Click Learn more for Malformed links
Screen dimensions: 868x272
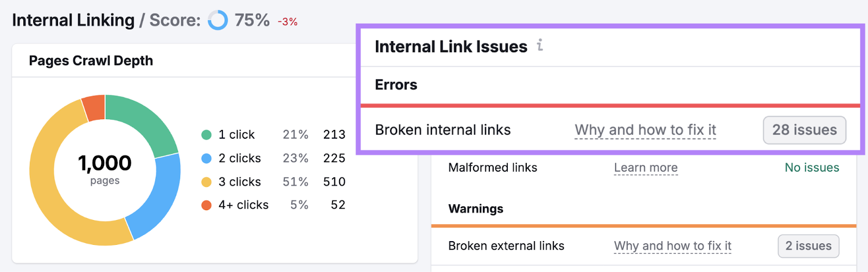(646, 168)
